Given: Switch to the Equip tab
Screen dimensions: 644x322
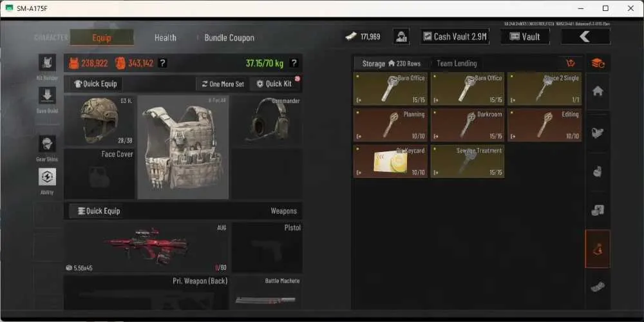Looking at the screenshot, I should click(x=102, y=37).
